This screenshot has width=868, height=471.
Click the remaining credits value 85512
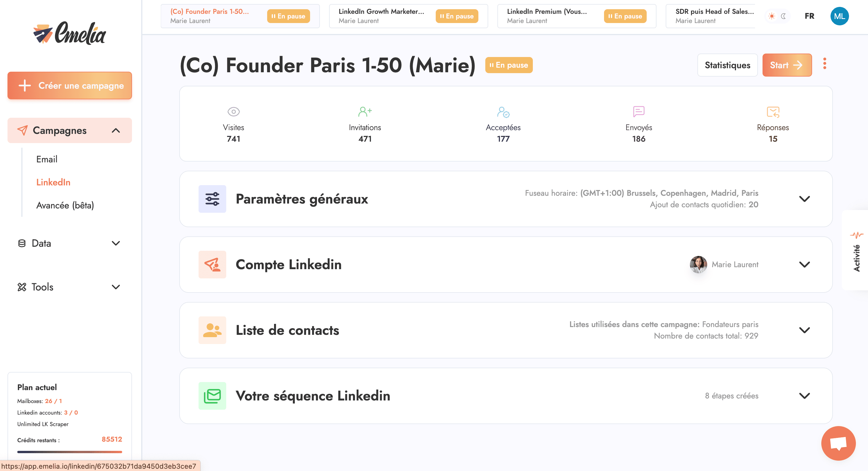coord(112,439)
